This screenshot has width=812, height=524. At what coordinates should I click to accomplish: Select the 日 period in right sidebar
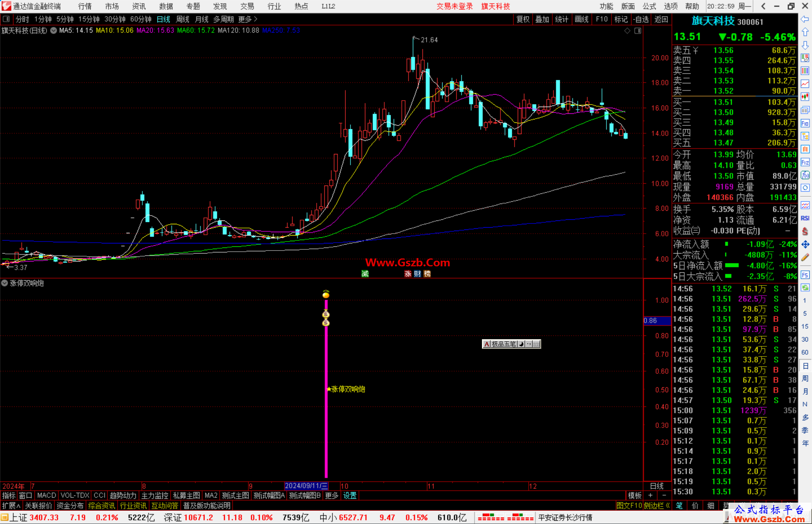tap(805, 366)
